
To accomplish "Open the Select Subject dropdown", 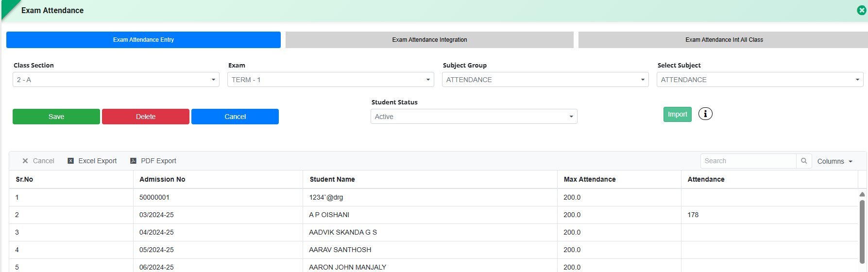I will [x=760, y=80].
